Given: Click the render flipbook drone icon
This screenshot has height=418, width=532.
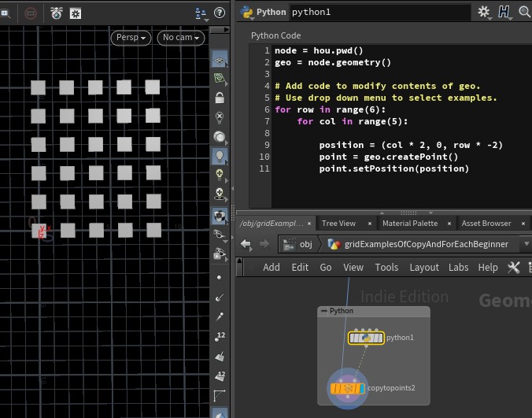Looking at the screenshot, I should click(57, 13).
